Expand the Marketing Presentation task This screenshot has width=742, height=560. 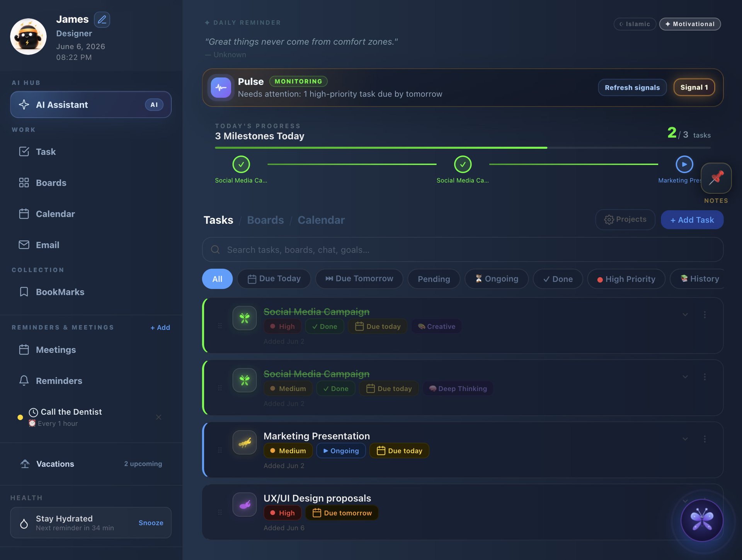pyautogui.click(x=685, y=439)
